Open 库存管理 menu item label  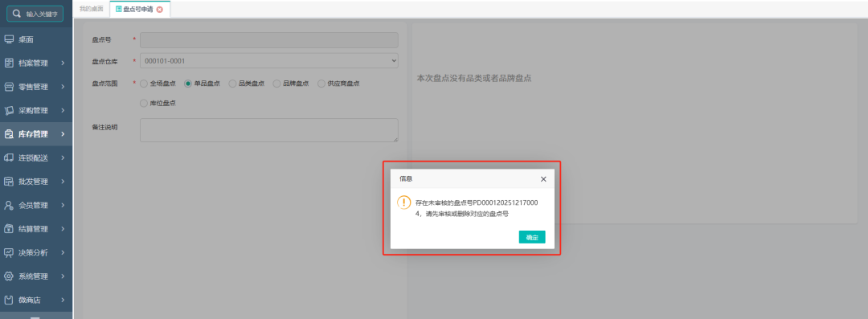pyautogui.click(x=33, y=134)
